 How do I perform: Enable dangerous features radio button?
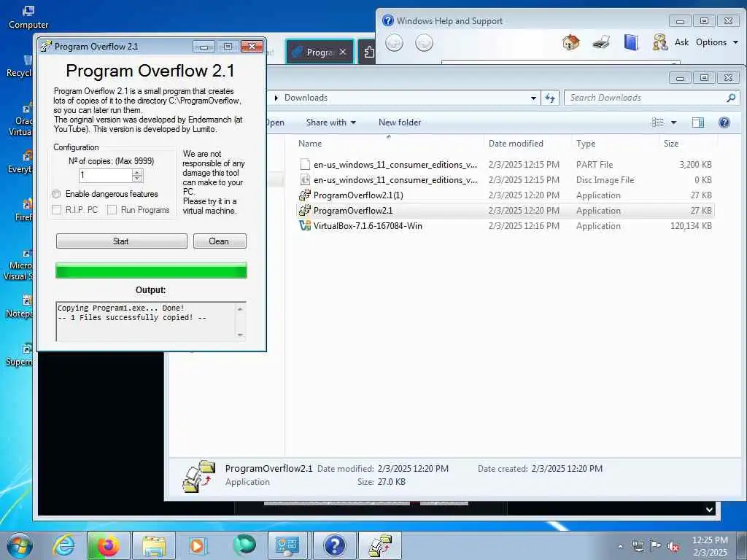click(57, 194)
